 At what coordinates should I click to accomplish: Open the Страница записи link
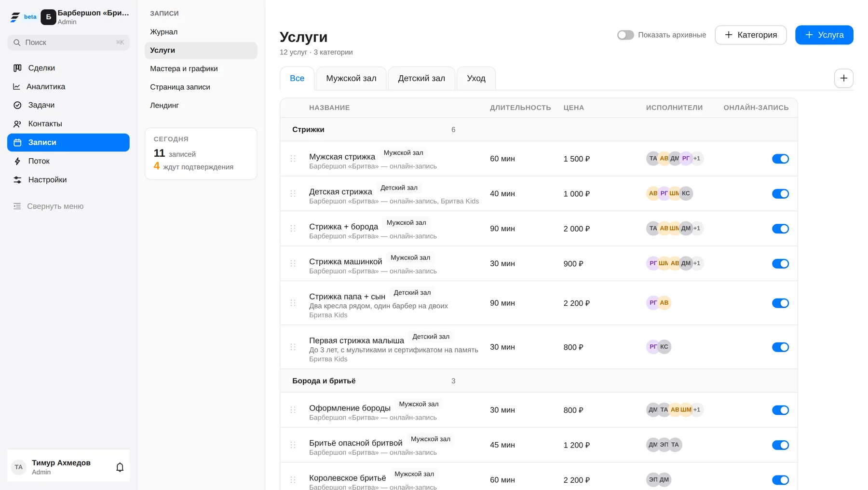[201, 87]
